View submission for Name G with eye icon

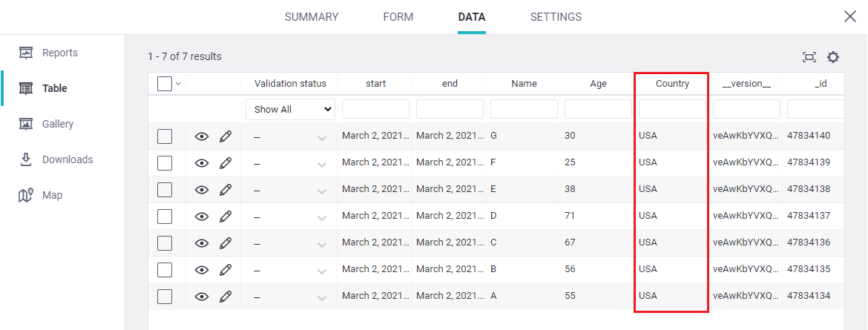pos(201,136)
